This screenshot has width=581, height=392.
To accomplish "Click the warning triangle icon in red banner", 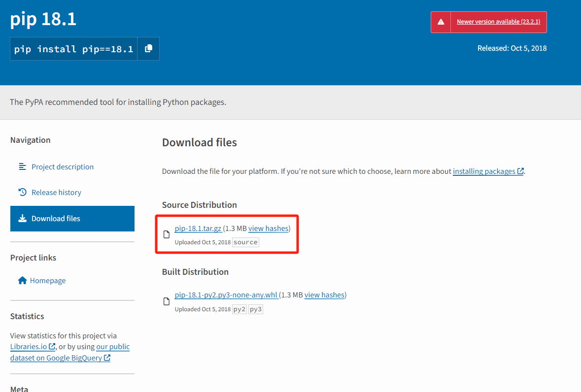I will [441, 22].
